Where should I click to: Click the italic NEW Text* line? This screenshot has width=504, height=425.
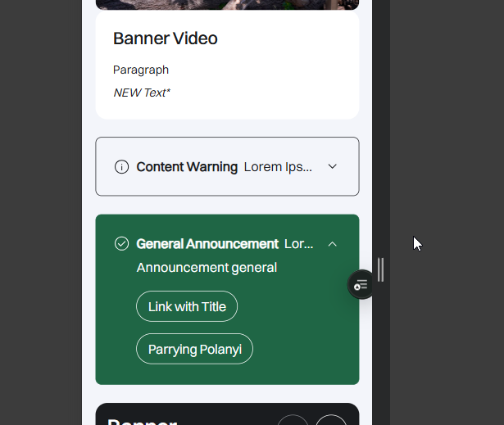142,93
